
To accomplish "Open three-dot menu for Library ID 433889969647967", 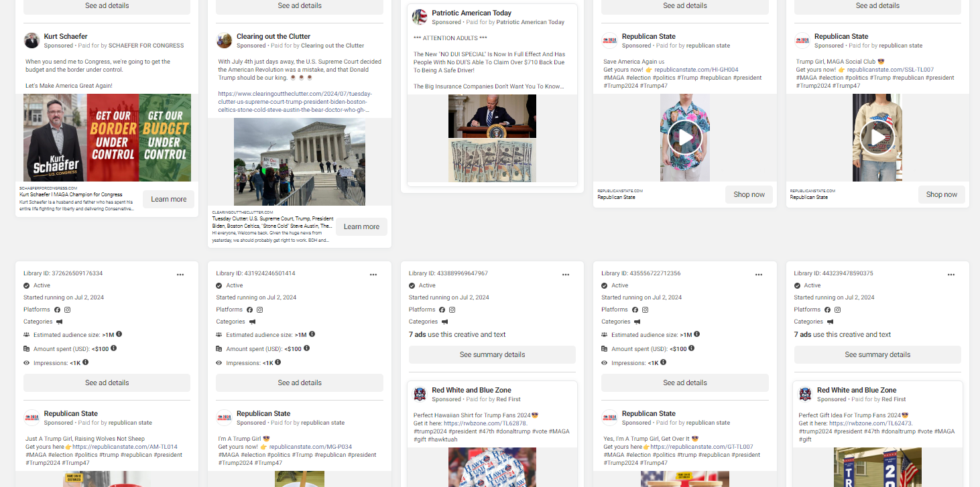I will [x=566, y=275].
